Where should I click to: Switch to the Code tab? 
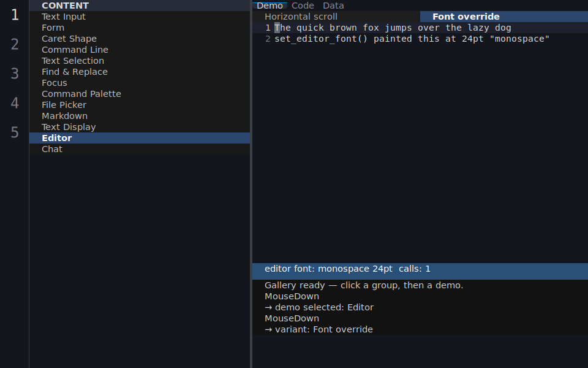(303, 6)
